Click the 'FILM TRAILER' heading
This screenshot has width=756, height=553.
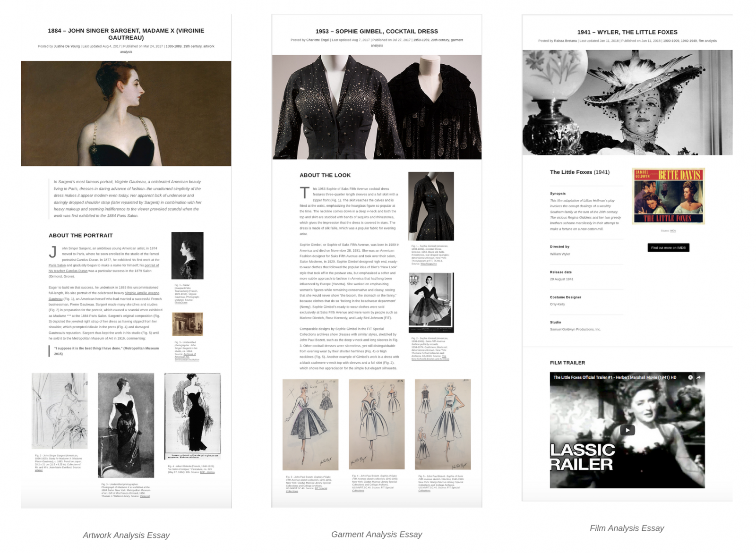[x=567, y=363]
